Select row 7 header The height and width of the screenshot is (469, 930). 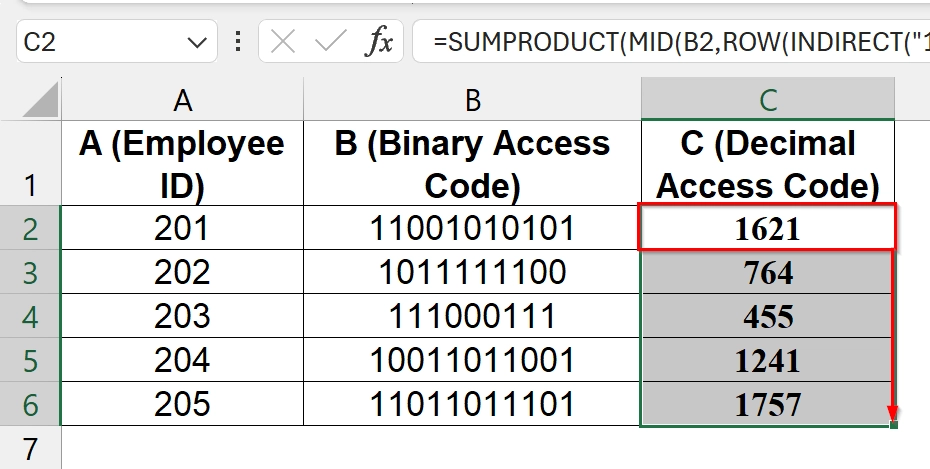30,448
